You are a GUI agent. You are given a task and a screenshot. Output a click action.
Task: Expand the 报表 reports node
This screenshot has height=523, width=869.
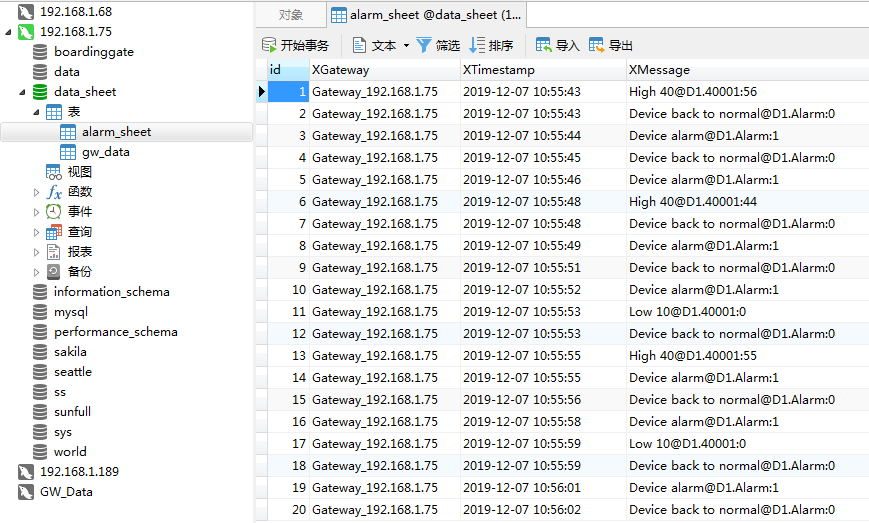(37, 252)
